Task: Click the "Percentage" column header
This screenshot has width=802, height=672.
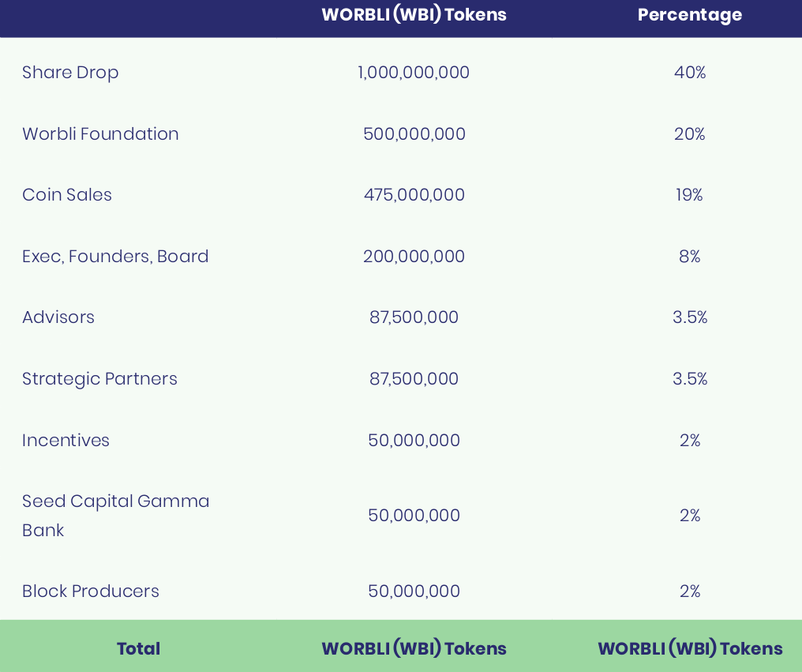Action: point(689,15)
